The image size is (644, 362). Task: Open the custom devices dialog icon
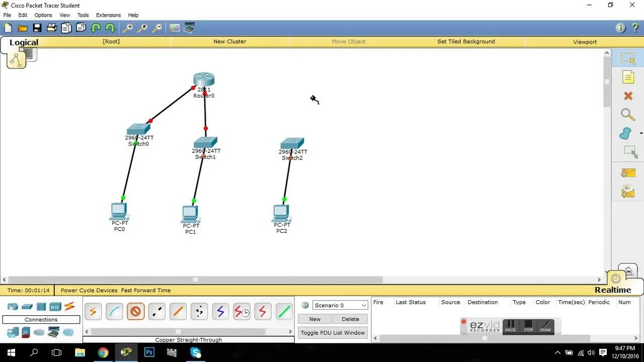(x=189, y=28)
